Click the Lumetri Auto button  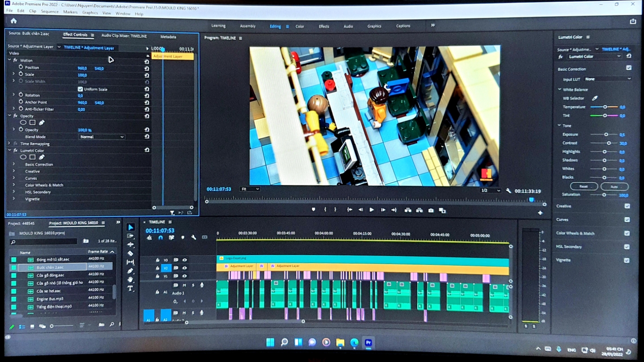(x=614, y=186)
